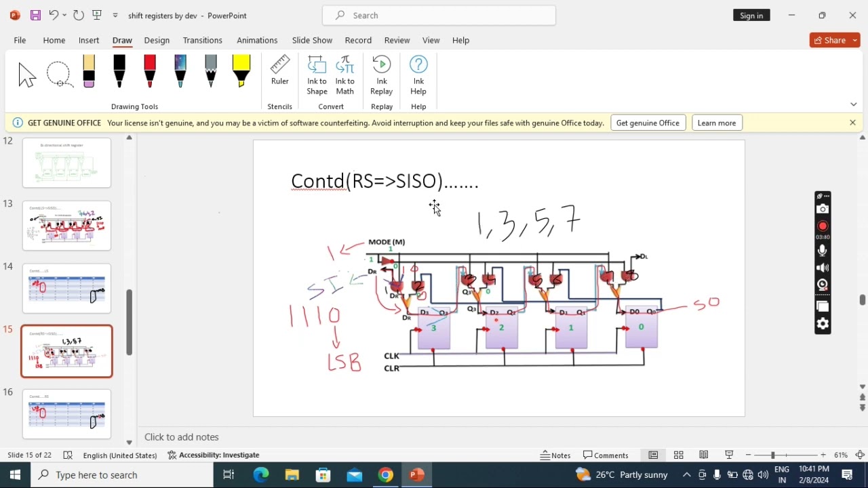Open the Help tab
Viewport: 868px width, 488px height.
point(461,40)
